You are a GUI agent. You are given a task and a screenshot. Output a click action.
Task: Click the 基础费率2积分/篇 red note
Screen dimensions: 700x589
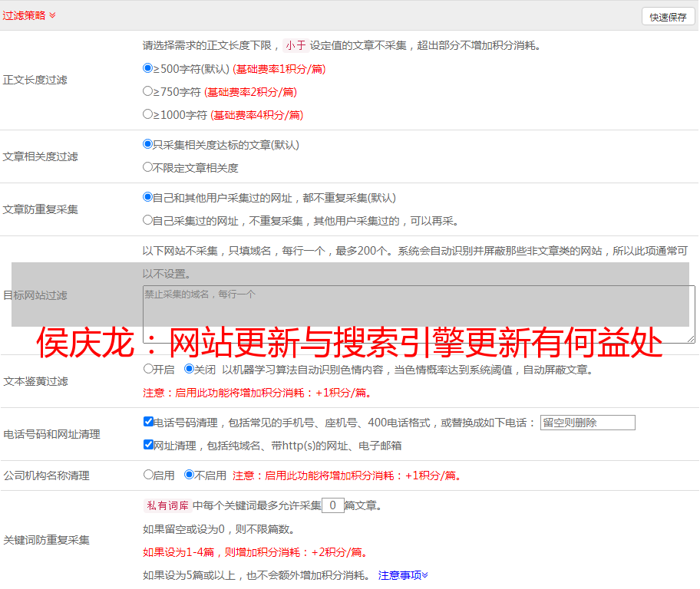(250, 92)
